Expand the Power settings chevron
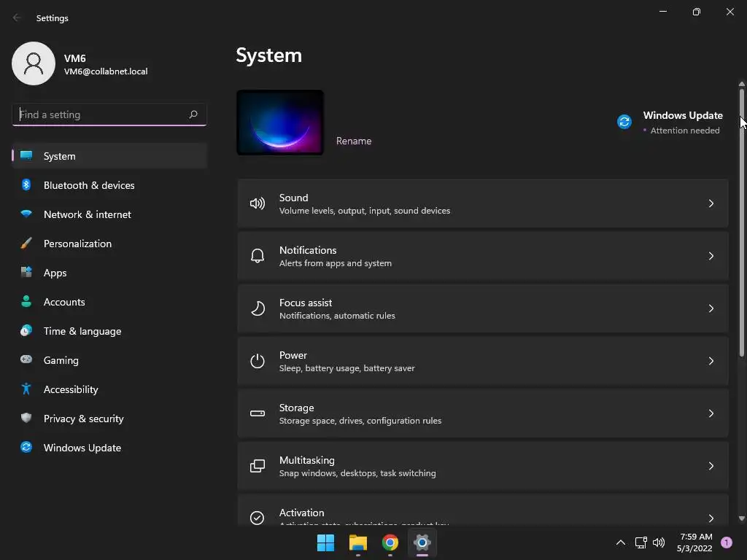Image resolution: width=747 pixels, height=560 pixels. [x=711, y=361]
